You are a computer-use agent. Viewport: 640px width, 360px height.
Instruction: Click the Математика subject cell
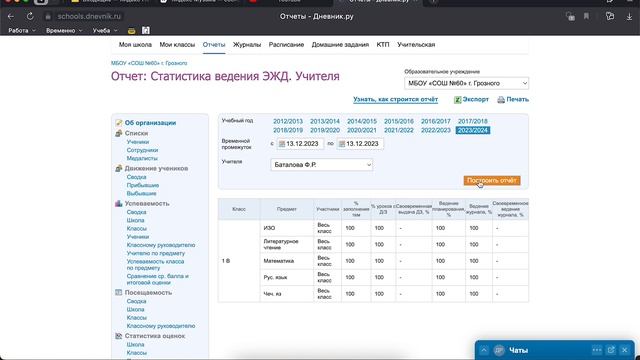click(x=287, y=261)
